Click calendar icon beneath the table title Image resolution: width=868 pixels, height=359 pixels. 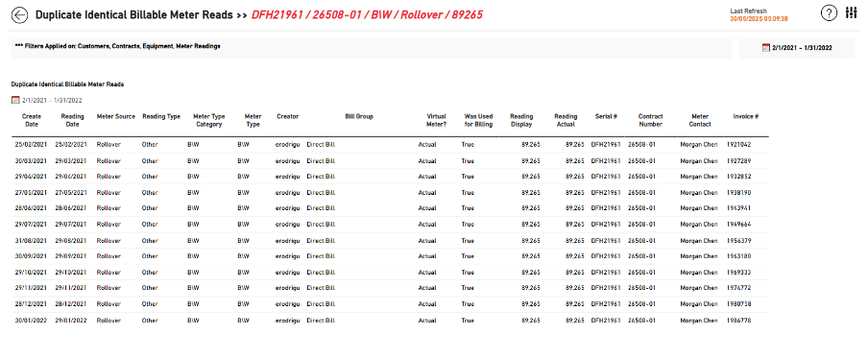click(15, 100)
